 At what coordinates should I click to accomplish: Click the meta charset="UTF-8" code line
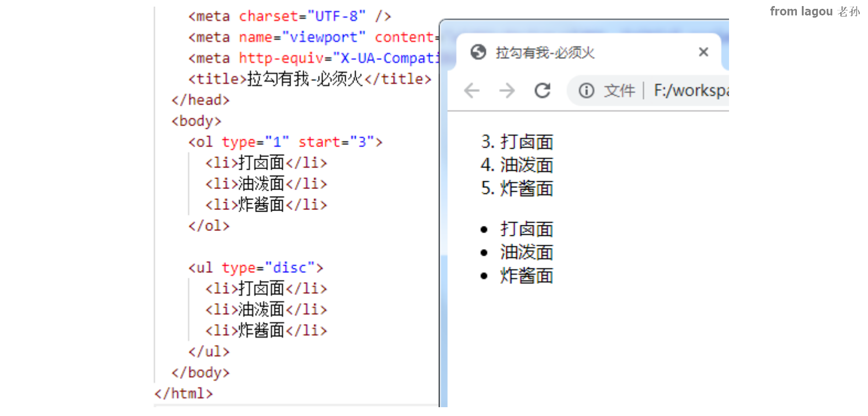click(290, 17)
